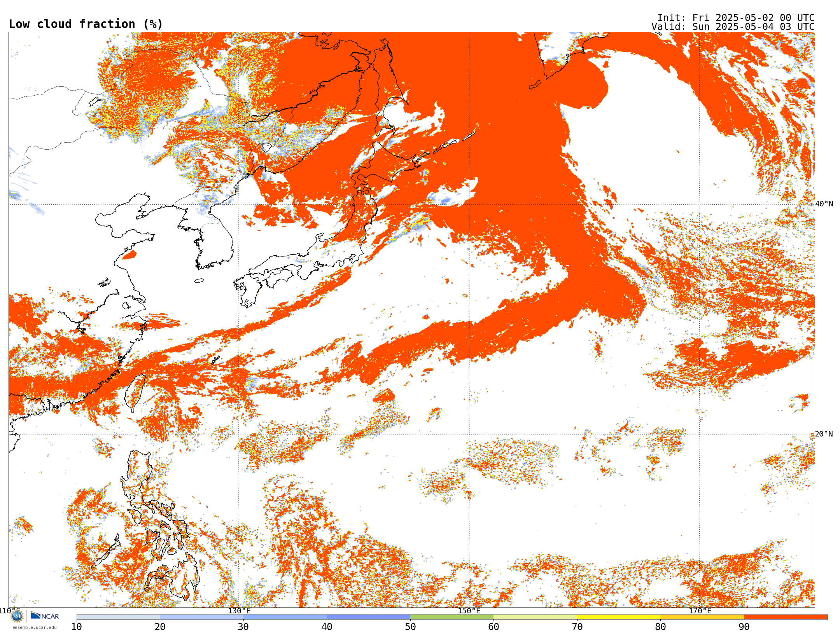Click the 20°N latitude label
Image resolution: width=840 pixels, height=632 pixels.
click(824, 434)
